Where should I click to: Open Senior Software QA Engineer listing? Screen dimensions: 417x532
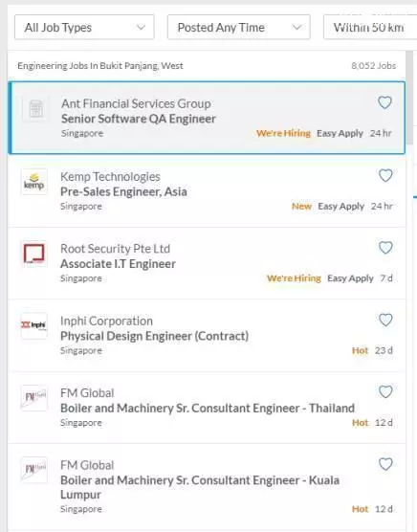click(x=139, y=119)
